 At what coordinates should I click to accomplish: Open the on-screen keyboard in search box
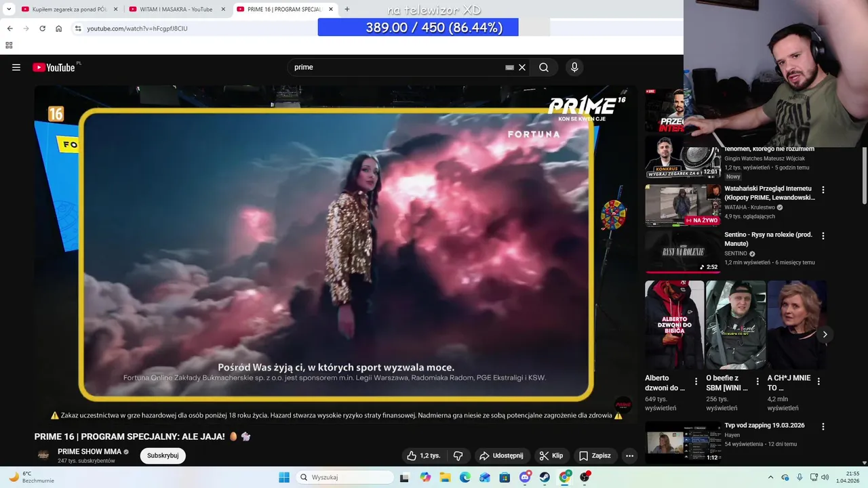pyautogui.click(x=509, y=67)
